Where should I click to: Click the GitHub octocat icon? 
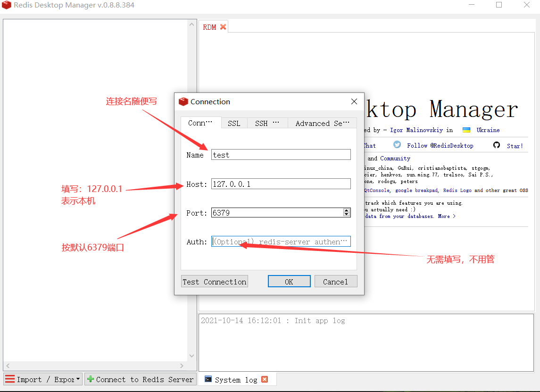pos(497,145)
